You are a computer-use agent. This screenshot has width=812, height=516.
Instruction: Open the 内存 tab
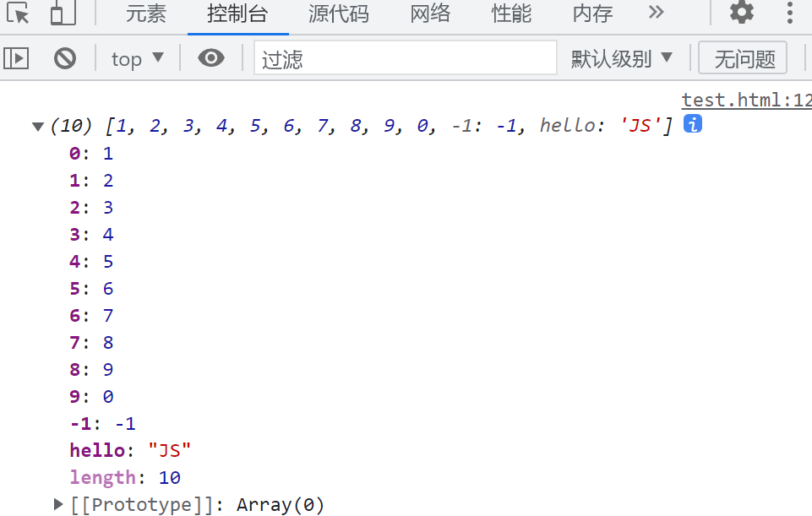pyautogui.click(x=592, y=14)
